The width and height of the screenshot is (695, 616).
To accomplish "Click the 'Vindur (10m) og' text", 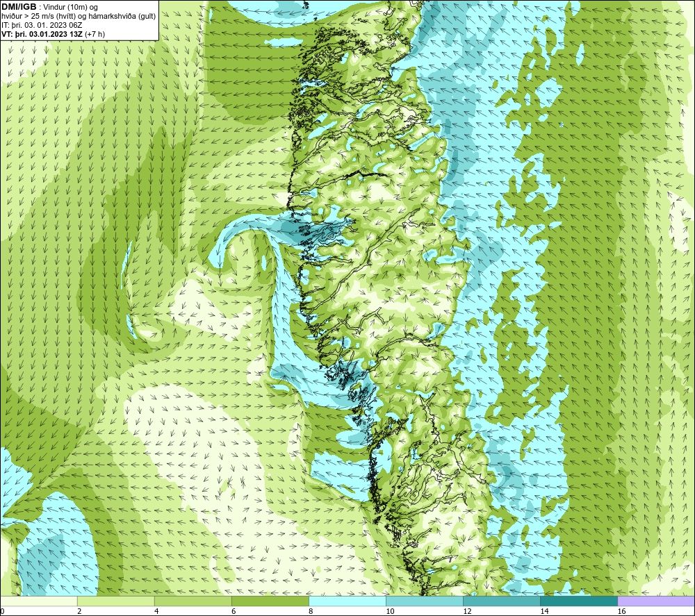I will click(70, 8).
